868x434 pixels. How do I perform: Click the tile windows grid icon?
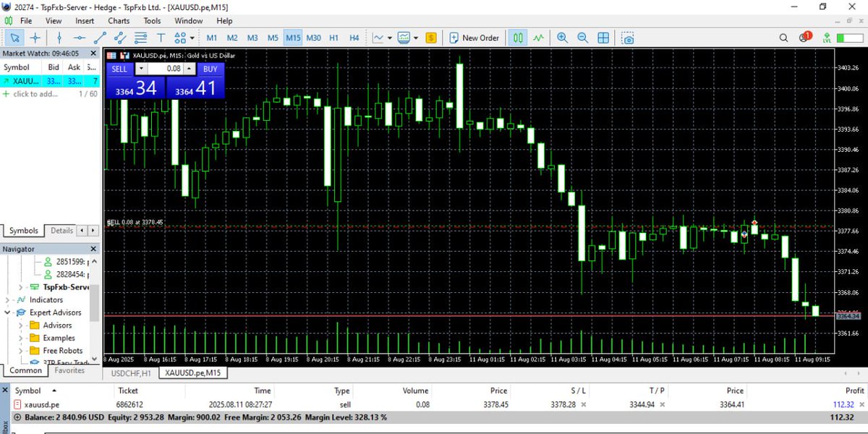[603, 38]
